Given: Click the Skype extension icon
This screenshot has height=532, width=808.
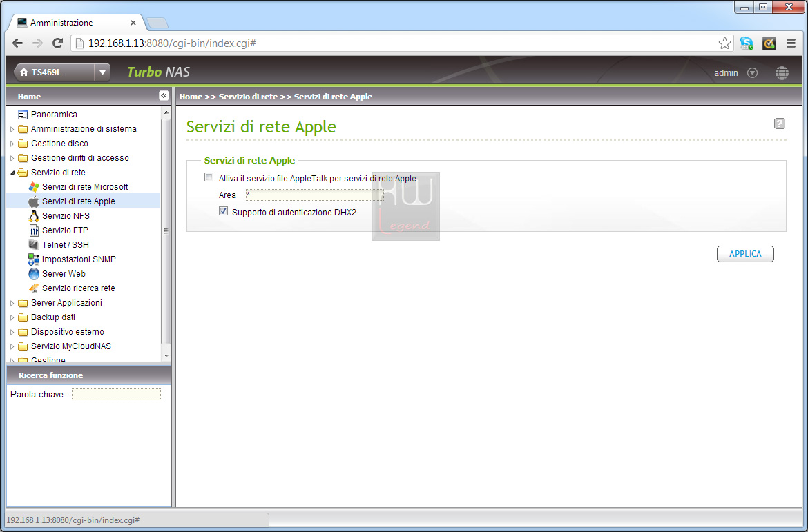Looking at the screenshot, I should pos(747,43).
